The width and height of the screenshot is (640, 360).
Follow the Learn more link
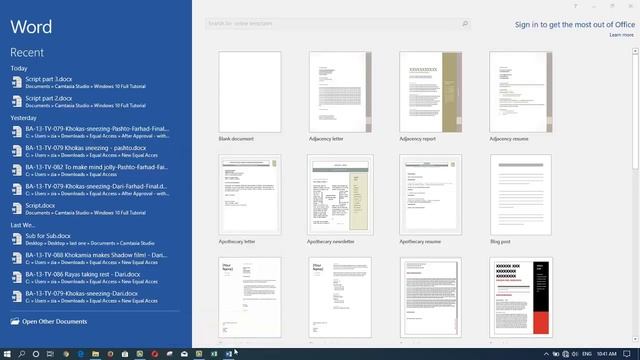(622, 35)
